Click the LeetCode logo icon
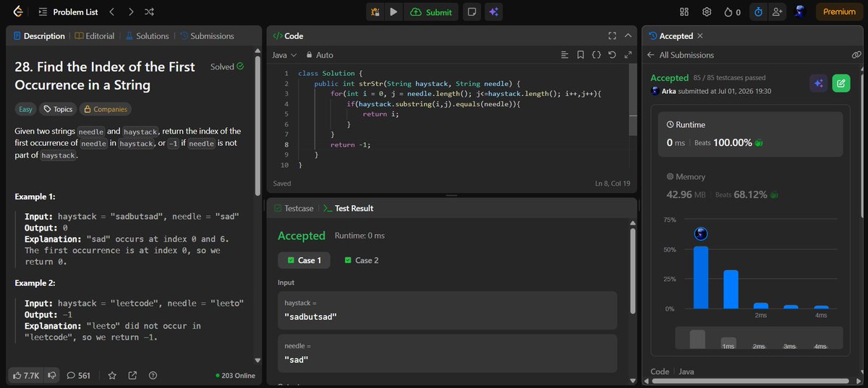Image resolution: width=868 pixels, height=388 pixels. 17,12
